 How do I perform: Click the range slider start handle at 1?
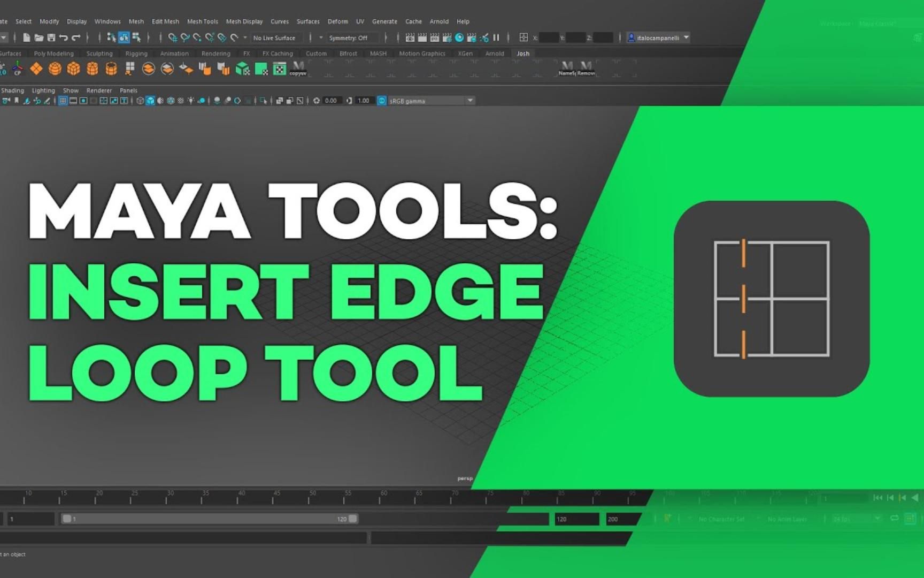[67, 519]
